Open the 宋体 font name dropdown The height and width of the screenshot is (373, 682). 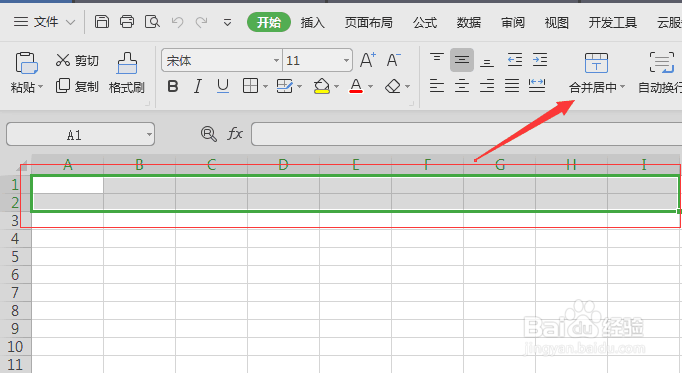(276, 60)
